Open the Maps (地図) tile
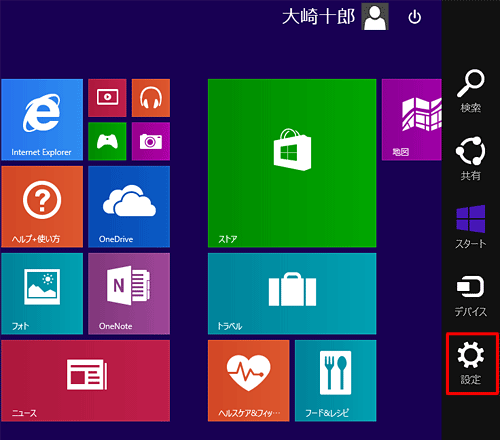The width and height of the screenshot is (500, 440). [x=412, y=120]
